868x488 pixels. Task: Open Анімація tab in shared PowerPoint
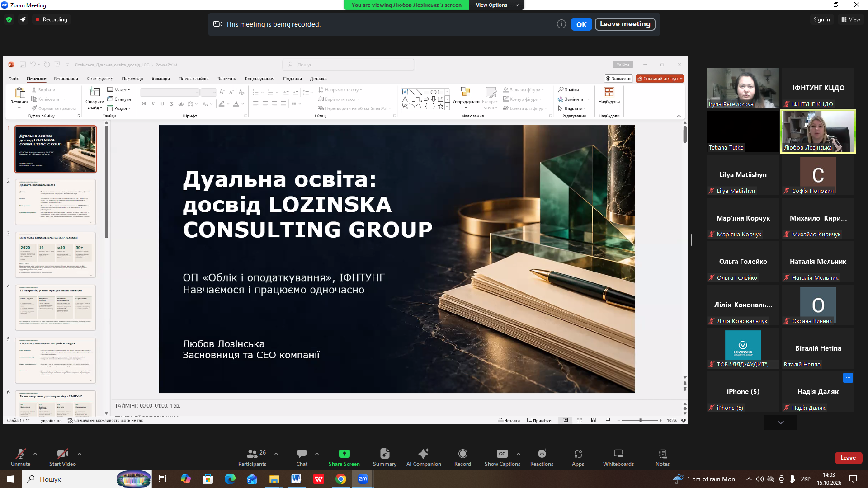pyautogui.click(x=160, y=79)
